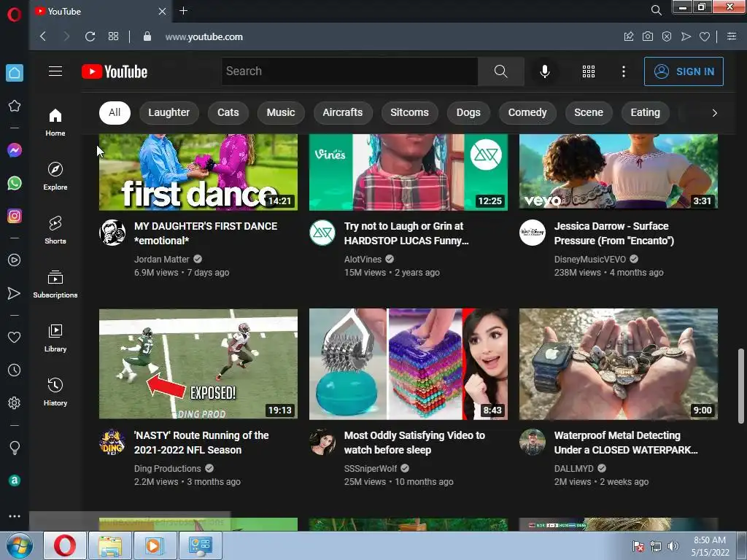Select the Laughter filter chip

pyautogui.click(x=169, y=113)
